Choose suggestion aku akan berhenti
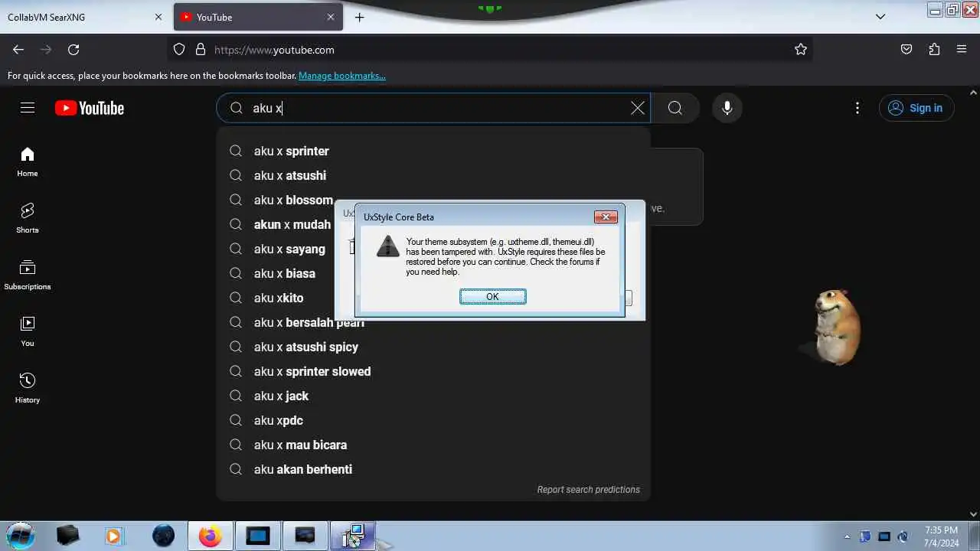 point(433,469)
